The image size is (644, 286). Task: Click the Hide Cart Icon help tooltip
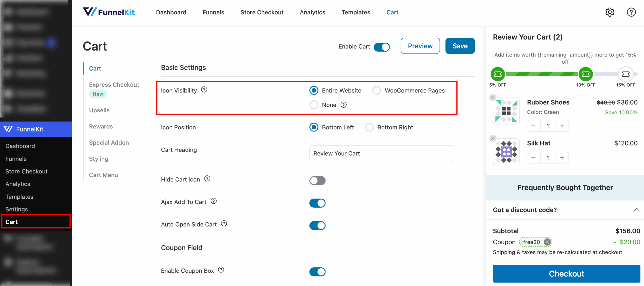tap(207, 179)
